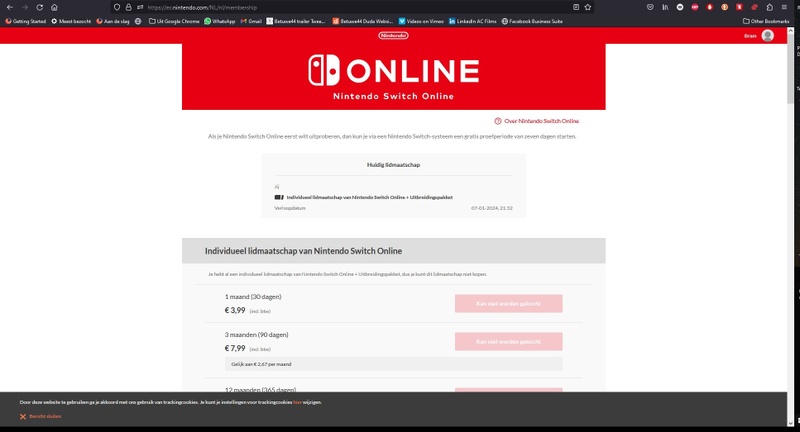
Task: Click the help icon beside Over Nintendo Switch Online
Action: [498, 121]
